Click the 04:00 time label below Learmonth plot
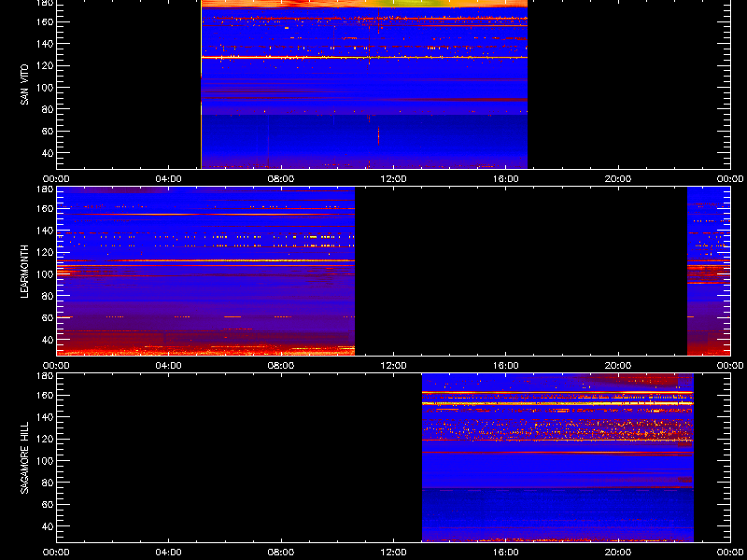This screenshot has width=747, height=560. pyautogui.click(x=169, y=366)
